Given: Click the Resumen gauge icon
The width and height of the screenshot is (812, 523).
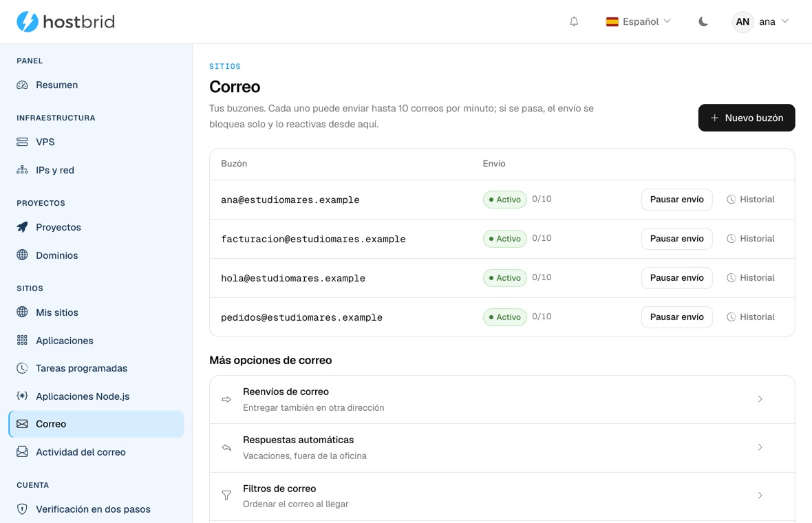Looking at the screenshot, I should pos(22,85).
